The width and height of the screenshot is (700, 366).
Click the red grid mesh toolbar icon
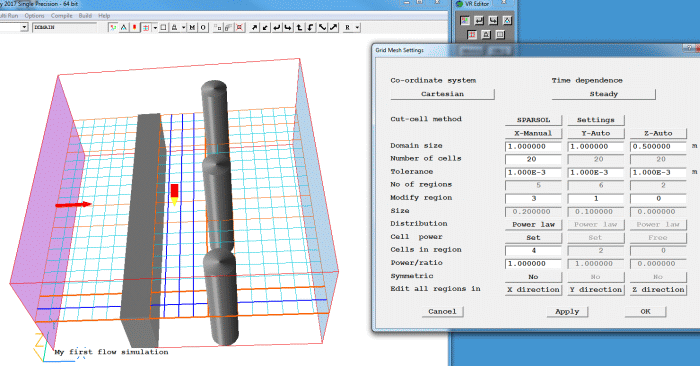pyautogui.click(x=146, y=28)
